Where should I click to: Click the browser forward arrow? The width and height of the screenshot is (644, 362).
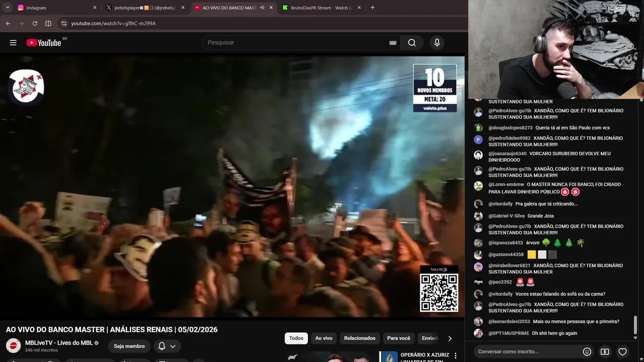click(x=21, y=23)
